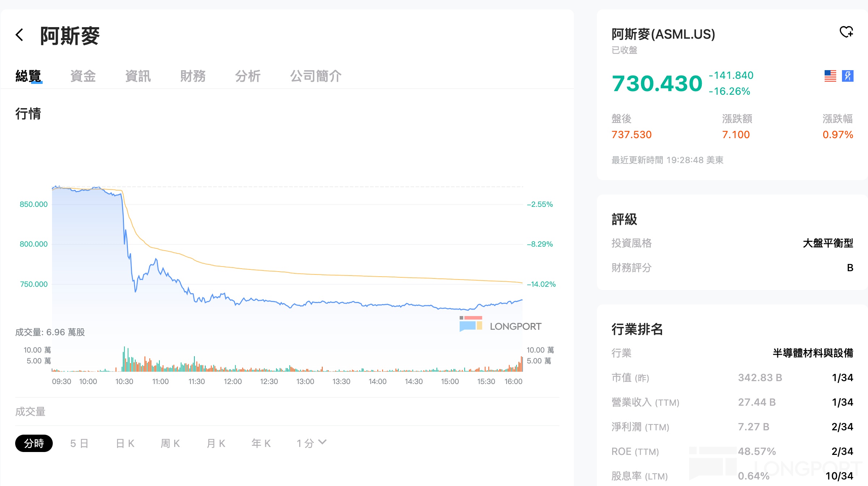This screenshot has height=486, width=868.
Task: Go to the 分析 tab
Action: 248,76
